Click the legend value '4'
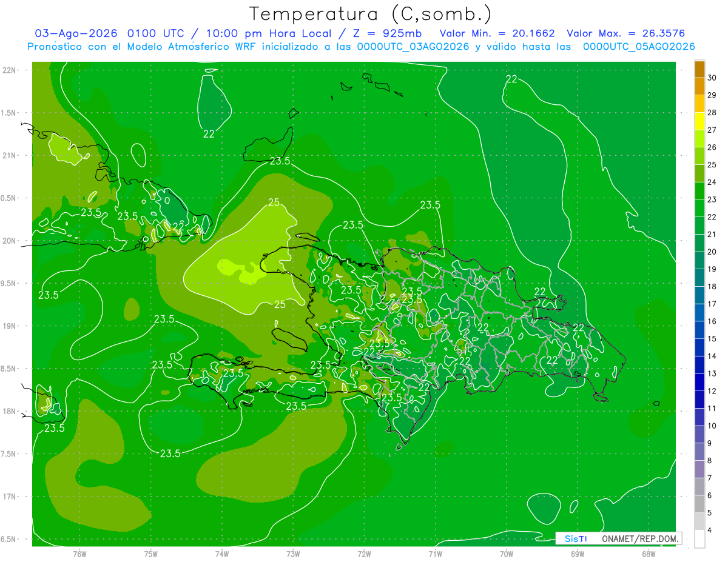Image resolution: width=728 pixels, height=562 pixels. click(x=710, y=531)
